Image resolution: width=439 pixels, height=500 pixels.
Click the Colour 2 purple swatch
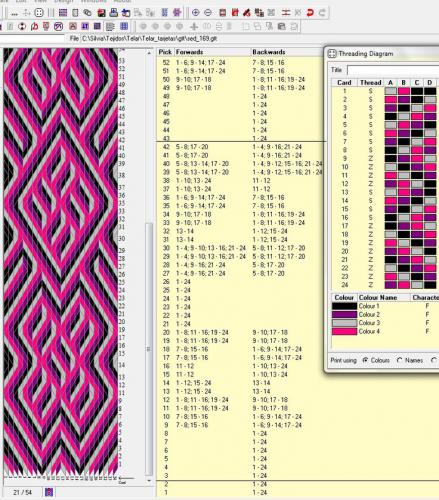pyautogui.click(x=344, y=314)
